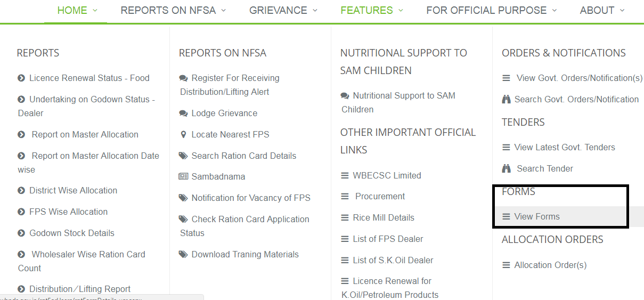Click arrow icon beside Godown Stock Details
This screenshot has width=644, height=300.
[22, 233]
